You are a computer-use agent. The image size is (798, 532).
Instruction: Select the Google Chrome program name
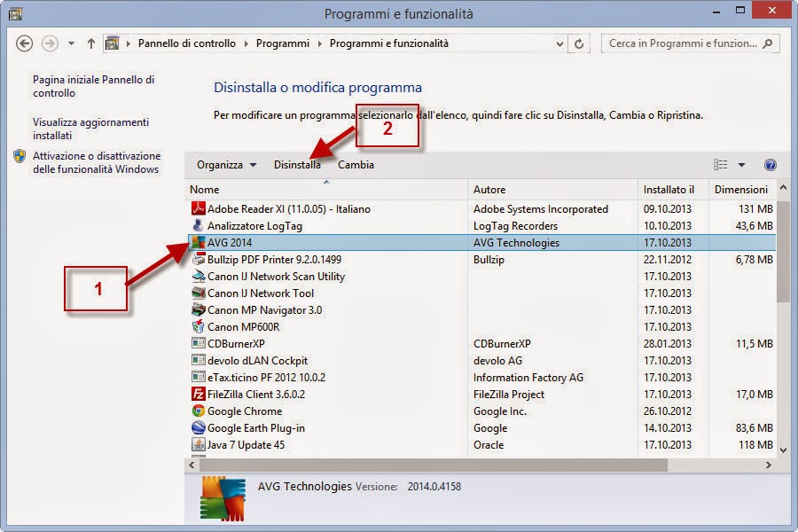(x=245, y=411)
